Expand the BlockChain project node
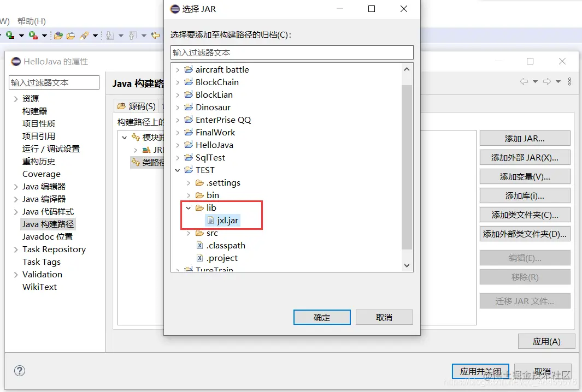Viewport: 582px width, 392px height. pyautogui.click(x=178, y=82)
